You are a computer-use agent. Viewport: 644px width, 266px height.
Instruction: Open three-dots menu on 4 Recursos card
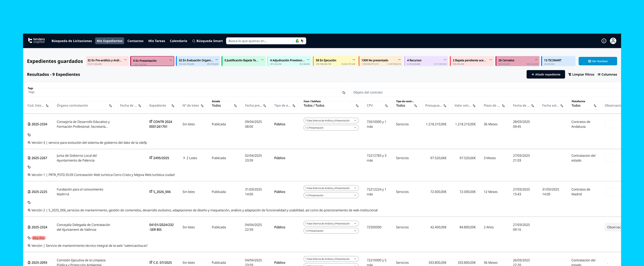pos(445,60)
